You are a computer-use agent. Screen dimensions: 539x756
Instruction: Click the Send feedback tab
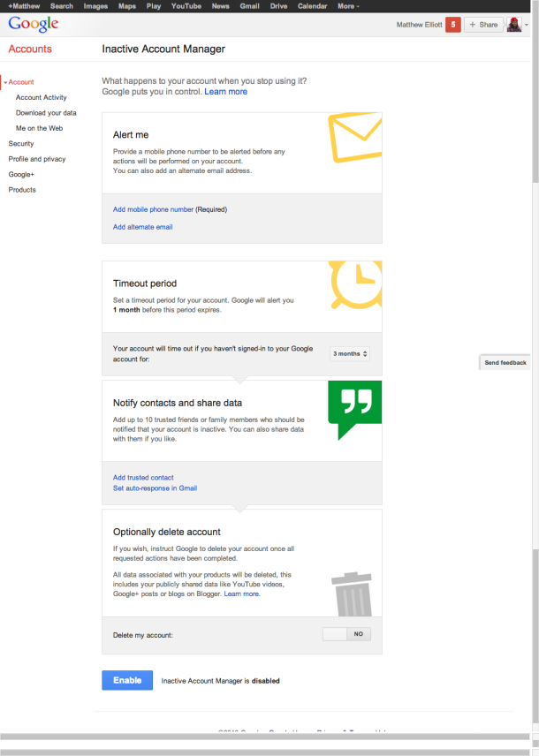tap(505, 363)
